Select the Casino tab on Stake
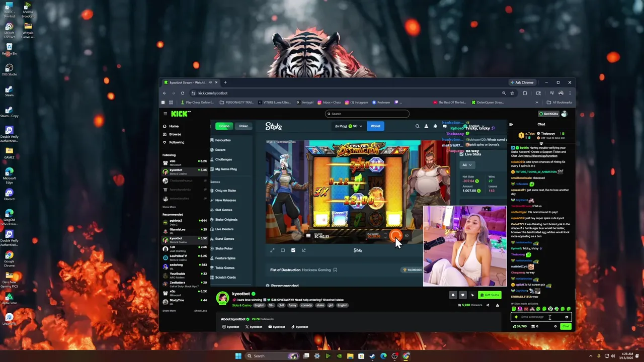The width and height of the screenshot is (644, 362). point(224,126)
